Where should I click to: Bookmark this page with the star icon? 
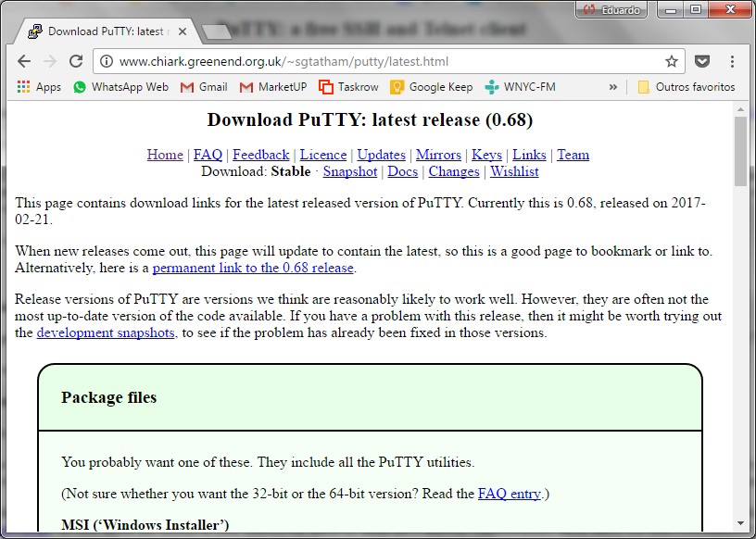(x=671, y=61)
